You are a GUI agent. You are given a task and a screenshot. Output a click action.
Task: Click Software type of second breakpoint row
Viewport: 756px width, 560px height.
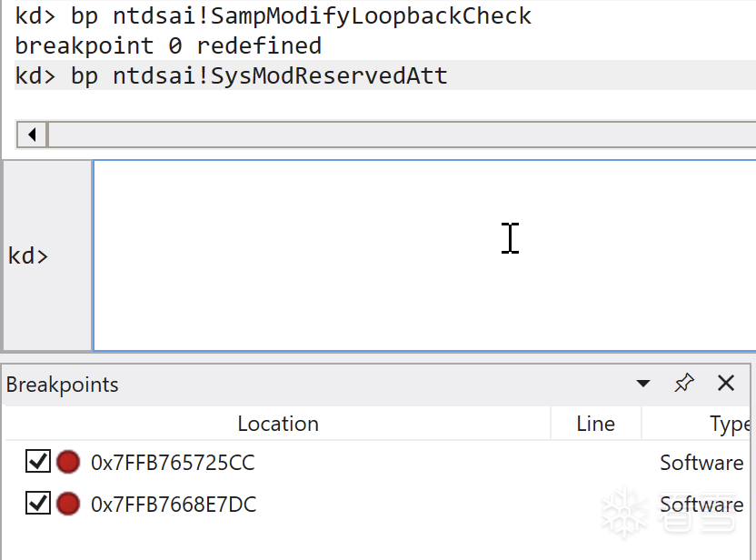click(x=701, y=505)
